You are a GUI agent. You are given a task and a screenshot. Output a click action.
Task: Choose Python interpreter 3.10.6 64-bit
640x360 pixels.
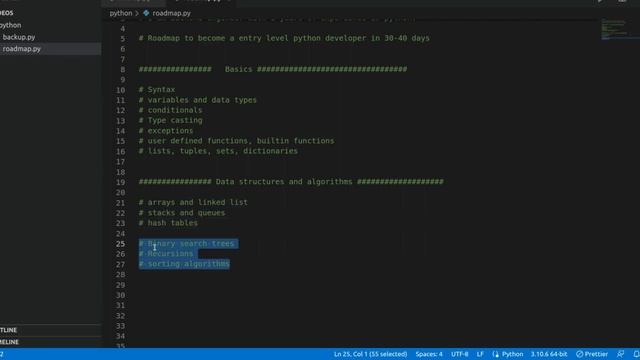[x=549, y=354]
